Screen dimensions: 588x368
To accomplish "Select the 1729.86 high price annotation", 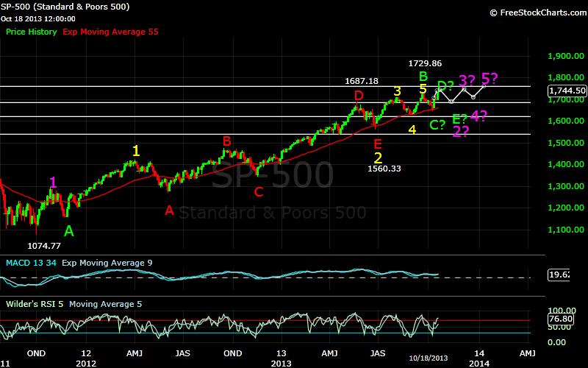I will click(425, 63).
